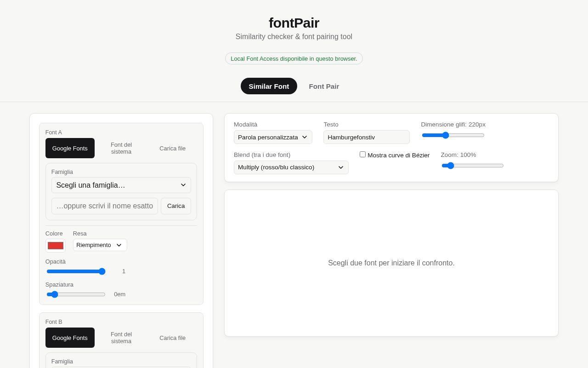This screenshot has width=588, height=368.
Task: Select Carica file option for Font A
Action: [x=173, y=148]
